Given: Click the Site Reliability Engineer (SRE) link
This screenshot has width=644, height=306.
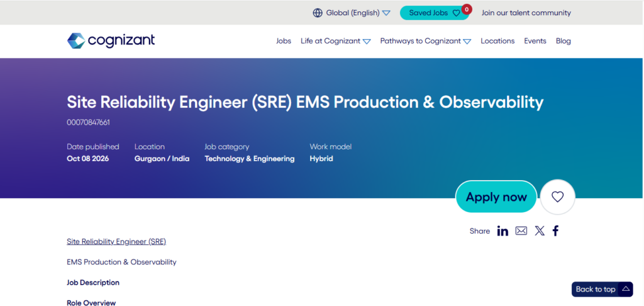Looking at the screenshot, I should click(x=116, y=241).
